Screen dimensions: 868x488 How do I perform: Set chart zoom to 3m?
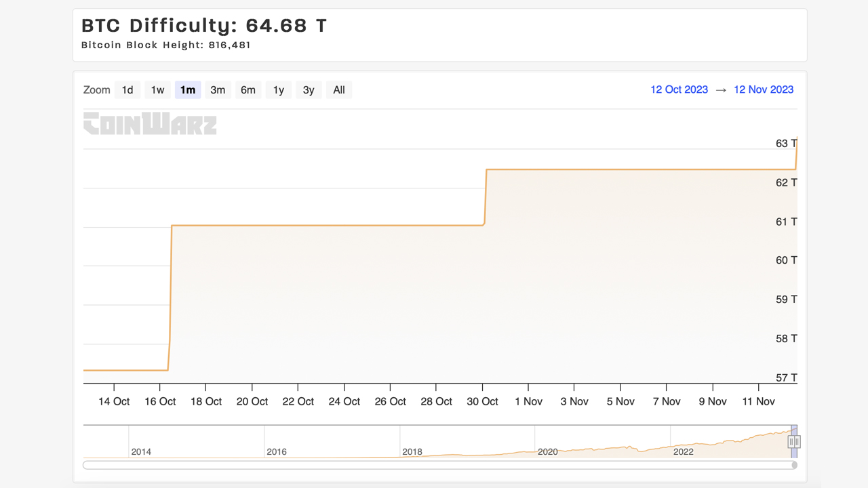(x=218, y=90)
